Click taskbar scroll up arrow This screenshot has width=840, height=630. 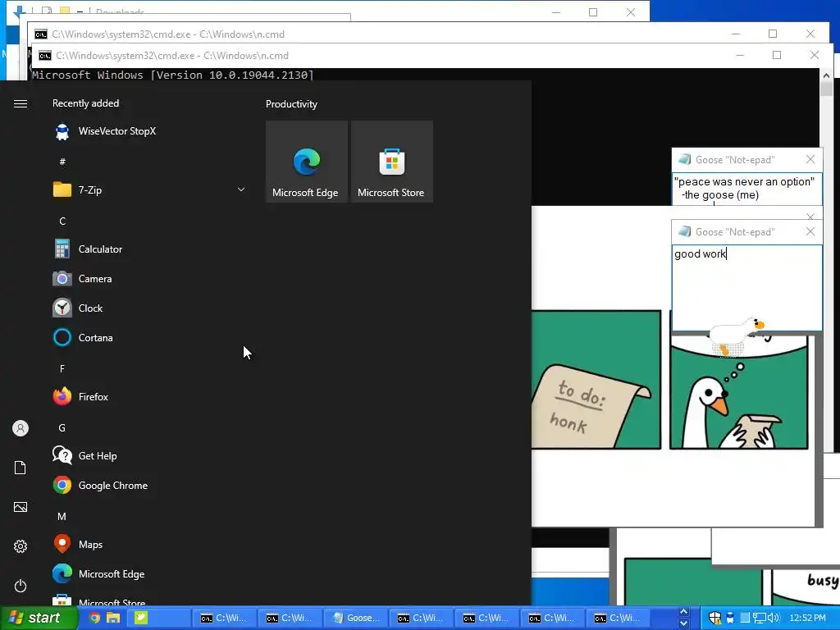point(683,612)
